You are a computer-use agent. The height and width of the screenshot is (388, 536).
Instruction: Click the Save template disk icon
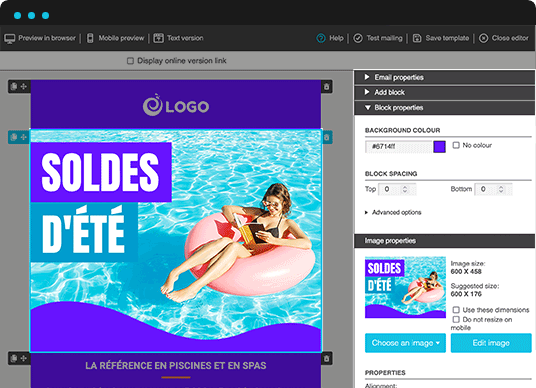pos(417,38)
